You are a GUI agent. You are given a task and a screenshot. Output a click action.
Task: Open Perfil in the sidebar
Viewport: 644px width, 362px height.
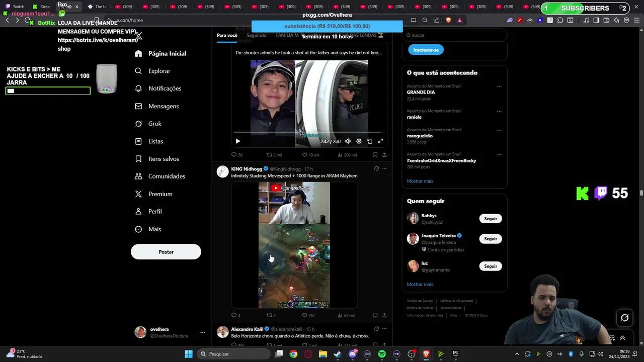click(x=148, y=212)
